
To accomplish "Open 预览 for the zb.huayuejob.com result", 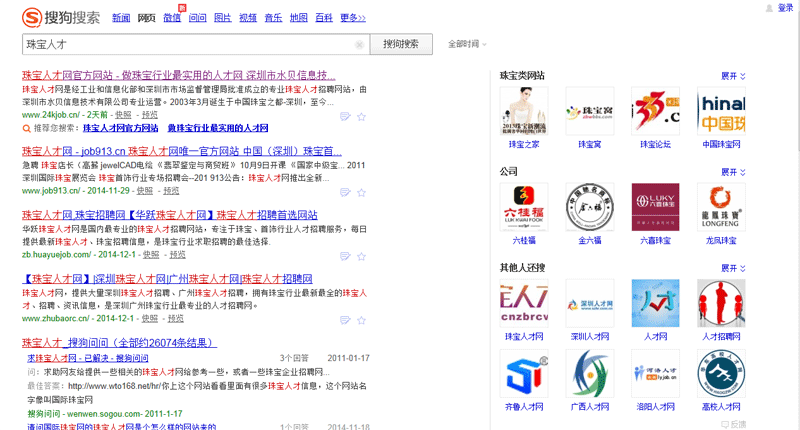I will click(x=177, y=255).
